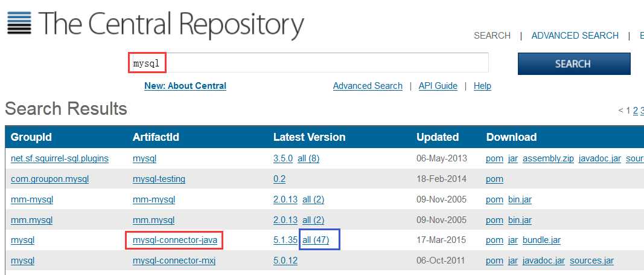The image size is (644, 275).
Task: Click the Latest Version column header
Action: coord(309,137)
